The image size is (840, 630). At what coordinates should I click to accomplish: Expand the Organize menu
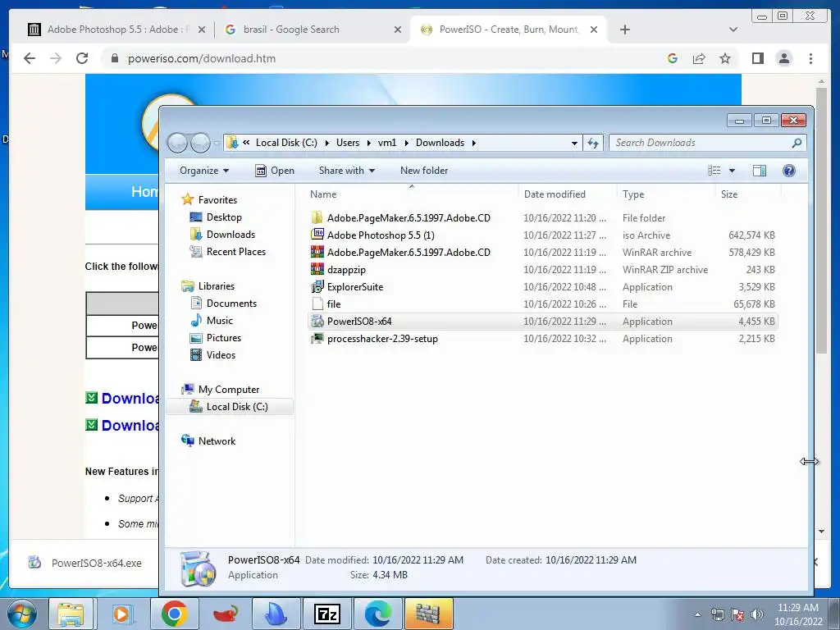coord(204,171)
